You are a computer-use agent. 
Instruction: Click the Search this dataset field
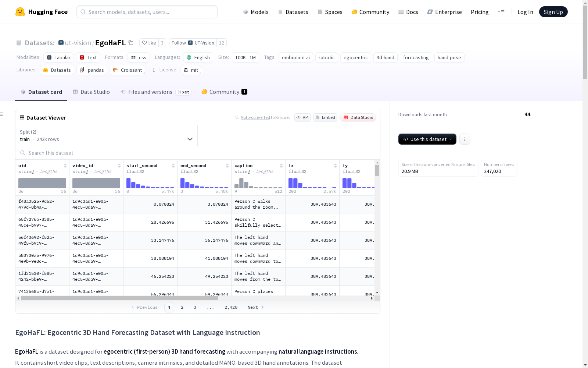tap(198, 153)
